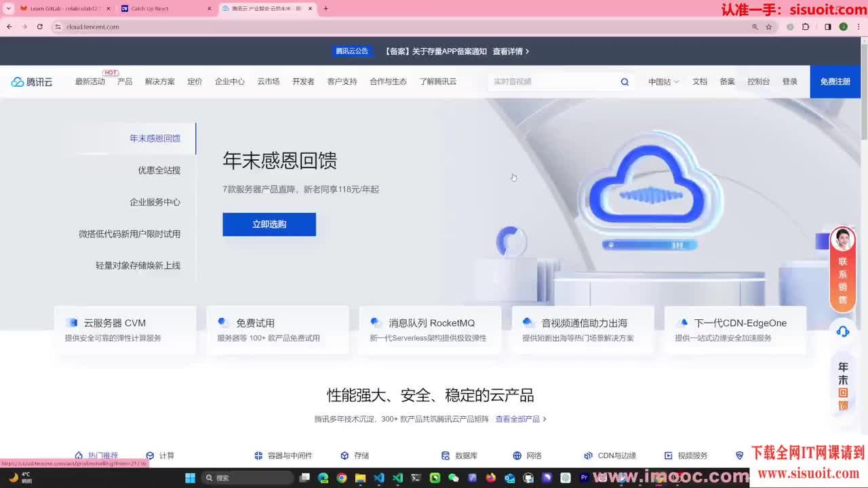Open the 开发者 menu item

pyautogui.click(x=303, y=81)
